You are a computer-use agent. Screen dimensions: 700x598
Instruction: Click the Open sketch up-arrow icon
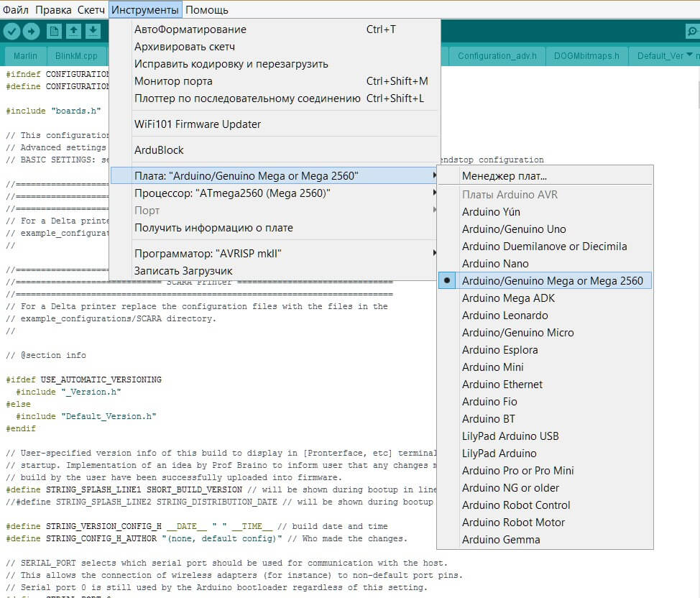point(73,31)
